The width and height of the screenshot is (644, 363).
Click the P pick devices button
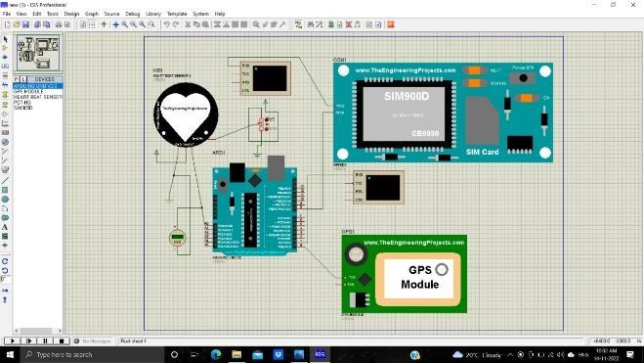point(17,79)
